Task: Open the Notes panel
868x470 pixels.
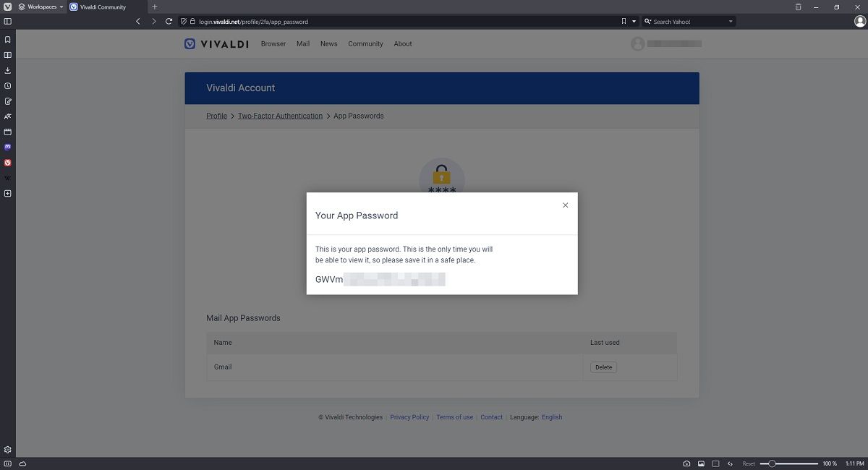Action: (x=7, y=101)
